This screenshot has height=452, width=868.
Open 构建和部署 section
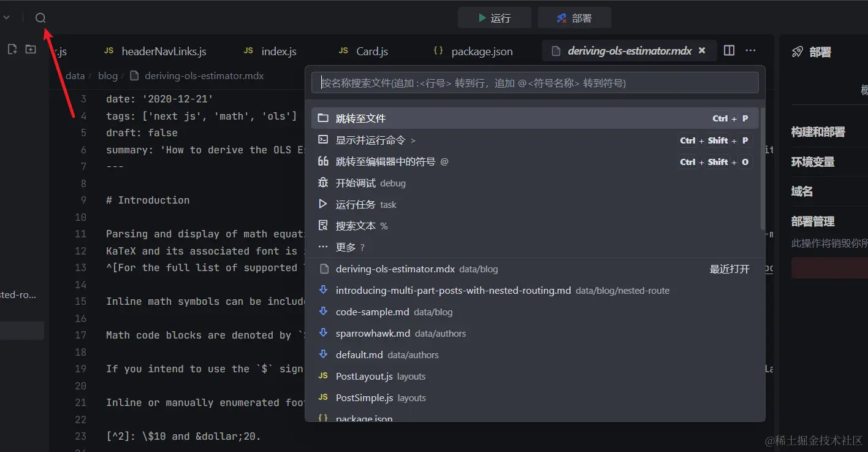coord(818,132)
